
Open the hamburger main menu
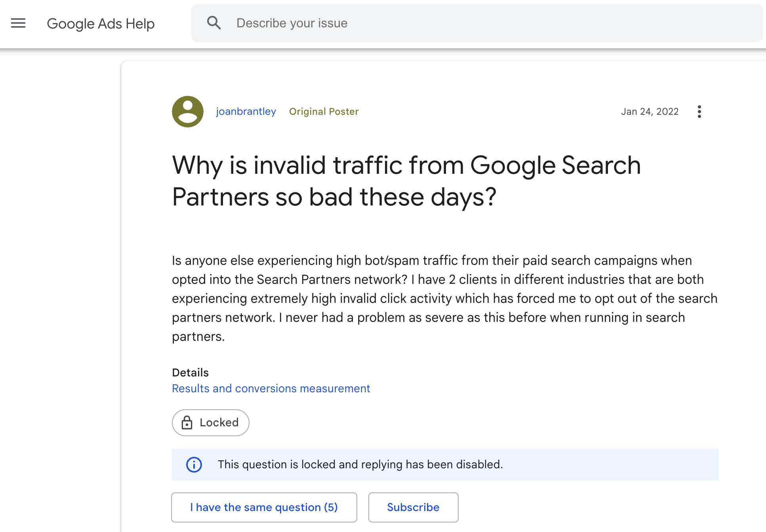coord(18,23)
